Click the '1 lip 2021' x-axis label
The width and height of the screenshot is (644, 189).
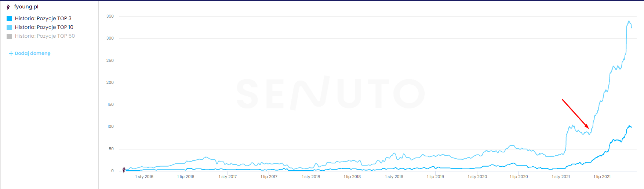tap(602, 177)
